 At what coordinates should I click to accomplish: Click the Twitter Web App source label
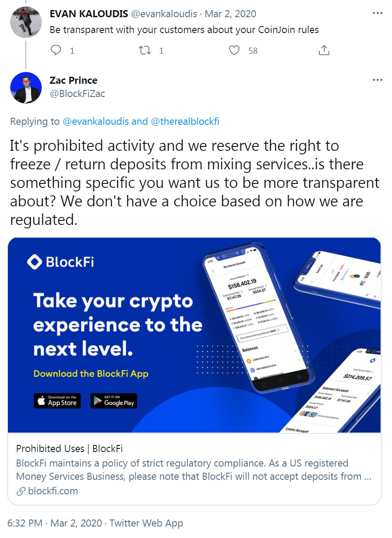[x=146, y=523]
